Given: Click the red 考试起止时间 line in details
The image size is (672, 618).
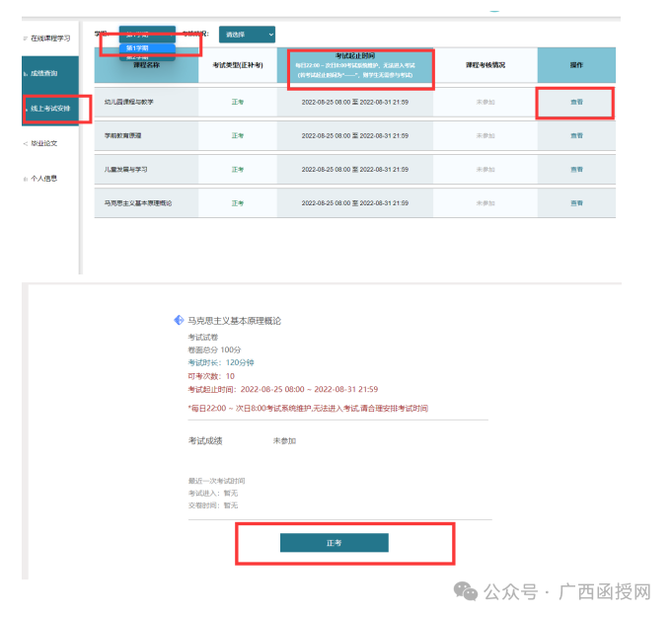Looking at the screenshot, I should [283, 389].
